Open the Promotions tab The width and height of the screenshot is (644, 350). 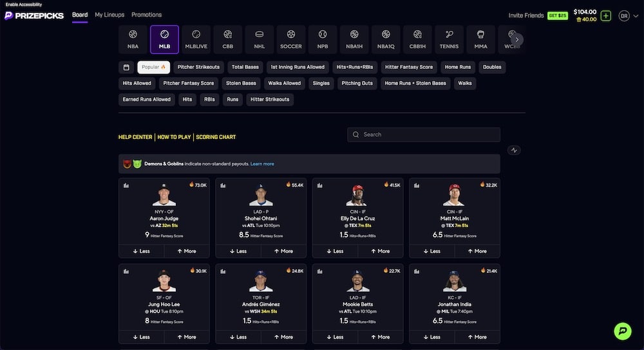click(146, 15)
